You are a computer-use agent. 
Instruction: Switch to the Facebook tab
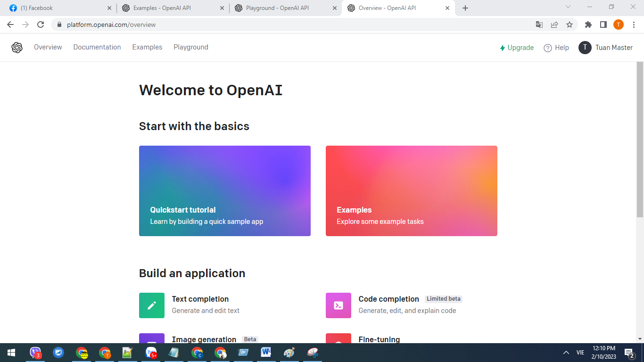60,8
